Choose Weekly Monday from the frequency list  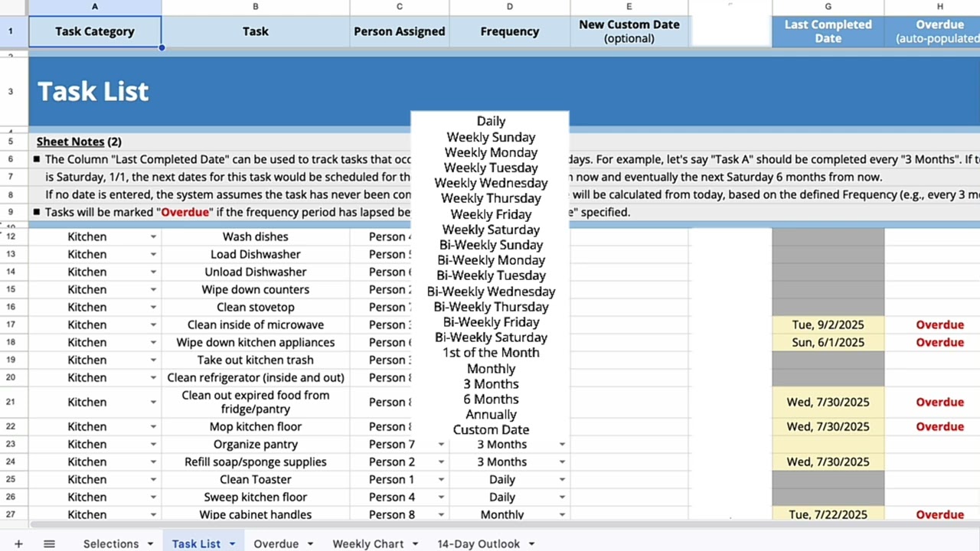(491, 152)
